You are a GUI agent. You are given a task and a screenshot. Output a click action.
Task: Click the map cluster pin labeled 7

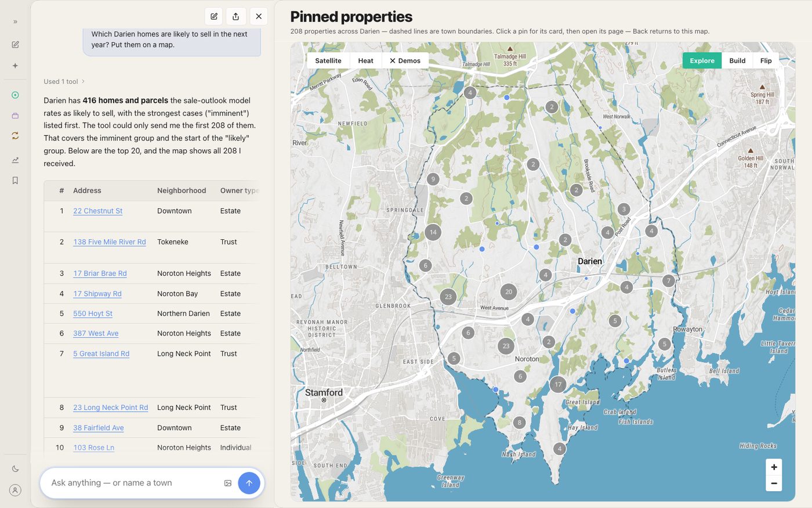tap(669, 281)
